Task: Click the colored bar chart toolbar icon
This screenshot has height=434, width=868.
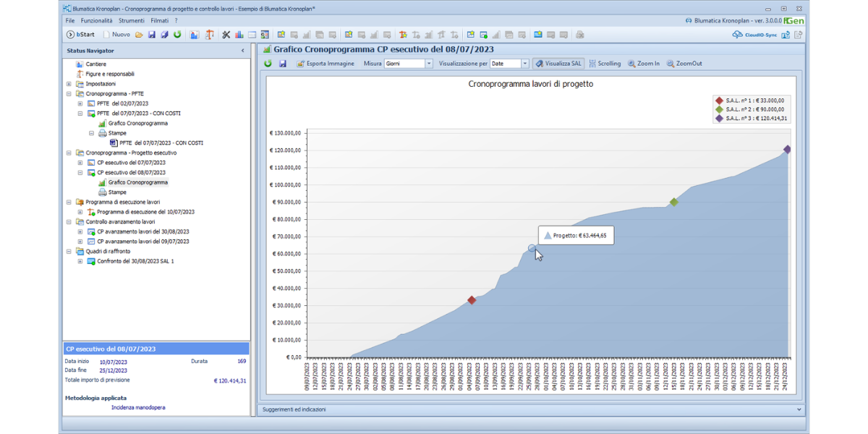Action: (238, 34)
